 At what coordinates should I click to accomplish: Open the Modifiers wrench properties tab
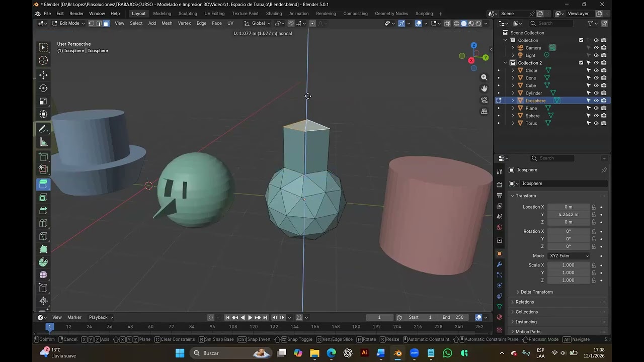[x=499, y=264]
